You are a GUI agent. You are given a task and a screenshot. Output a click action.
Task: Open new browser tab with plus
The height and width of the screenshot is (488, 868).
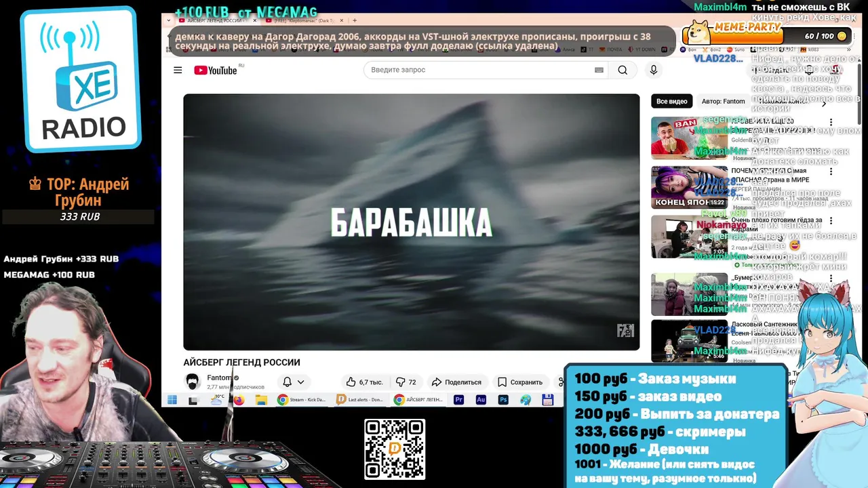(355, 20)
